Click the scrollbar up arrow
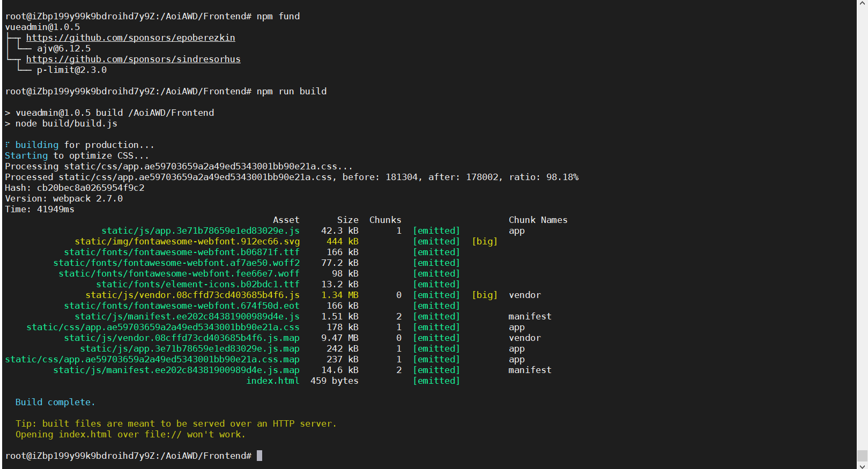The height and width of the screenshot is (469, 868). 862,3
